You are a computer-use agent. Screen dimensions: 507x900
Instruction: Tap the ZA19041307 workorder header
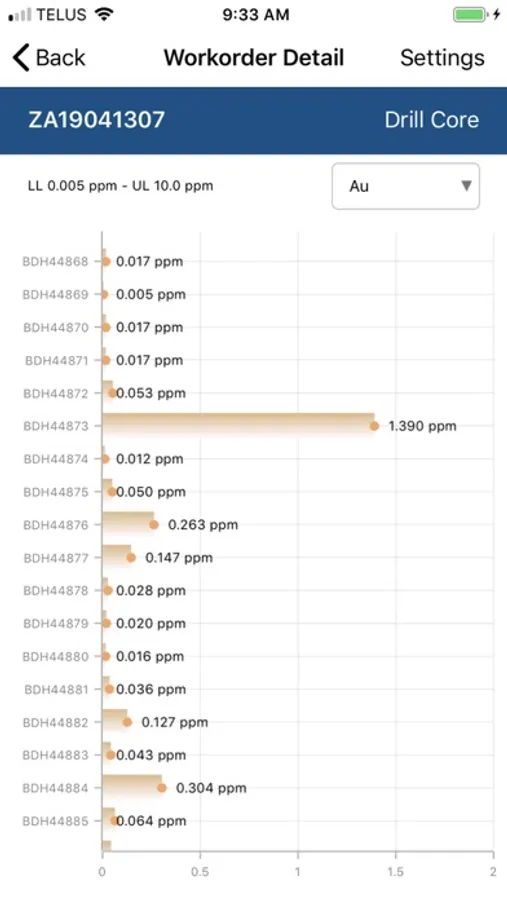coord(96,119)
